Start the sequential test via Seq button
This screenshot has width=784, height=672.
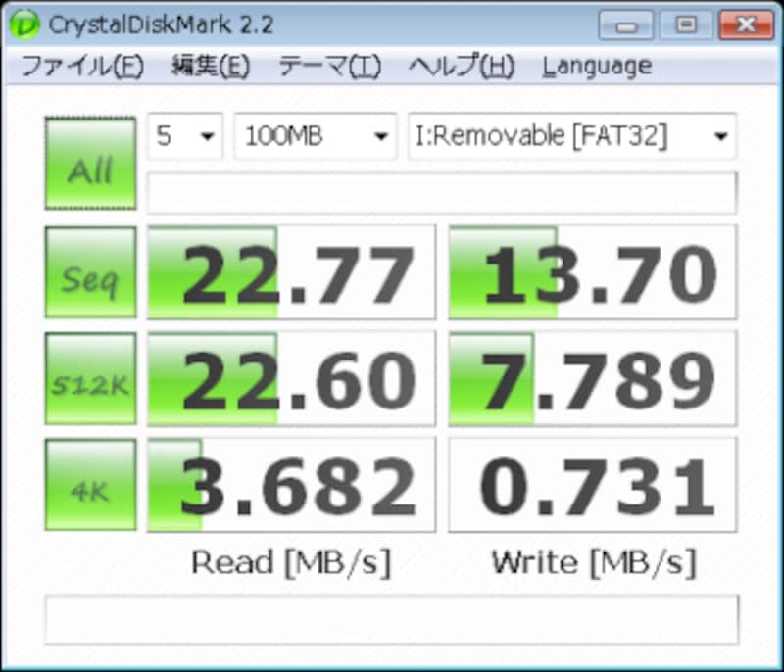pyautogui.click(x=89, y=272)
